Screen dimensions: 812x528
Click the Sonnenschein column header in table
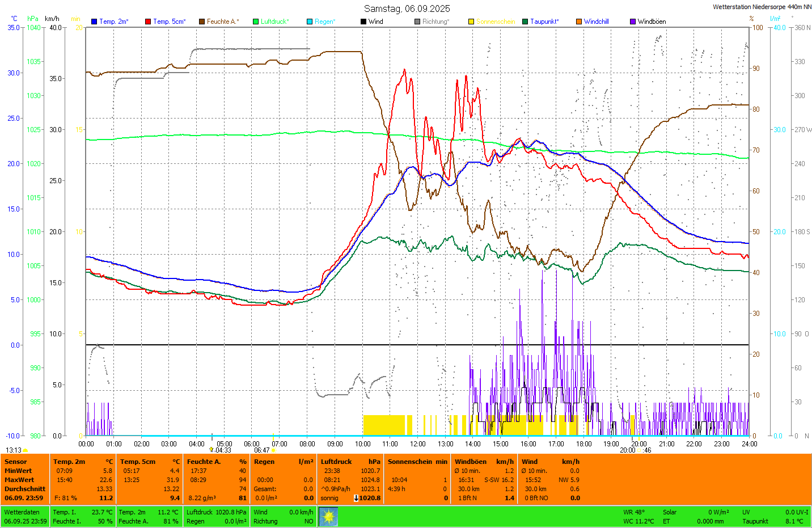pos(410,462)
